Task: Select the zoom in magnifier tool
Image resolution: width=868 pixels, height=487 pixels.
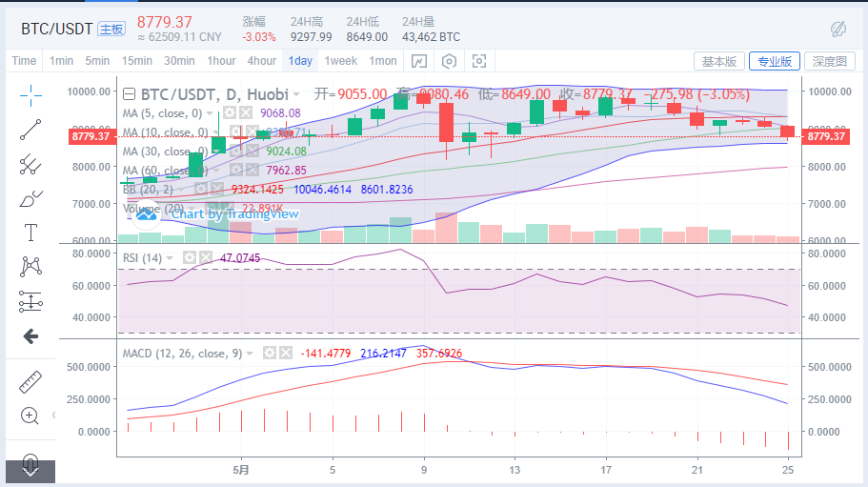Action: click(x=30, y=416)
